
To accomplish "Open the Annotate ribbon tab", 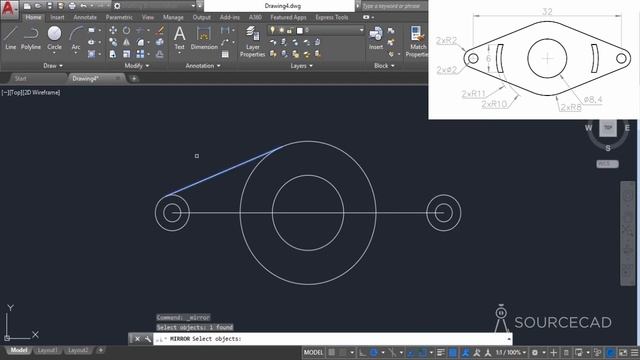I will tap(85, 17).
